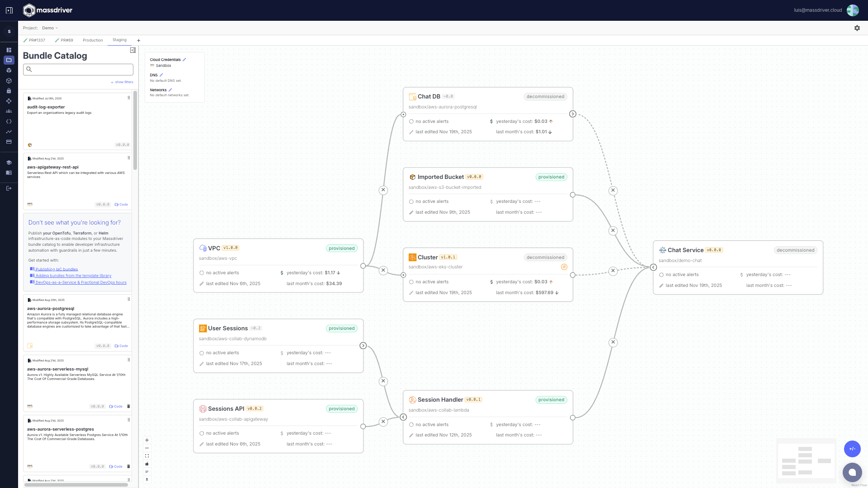Screen dimensions: 868x488
Task: Expand the Chat Service right-side connector chevron
Action: click(x=653, y=267)
